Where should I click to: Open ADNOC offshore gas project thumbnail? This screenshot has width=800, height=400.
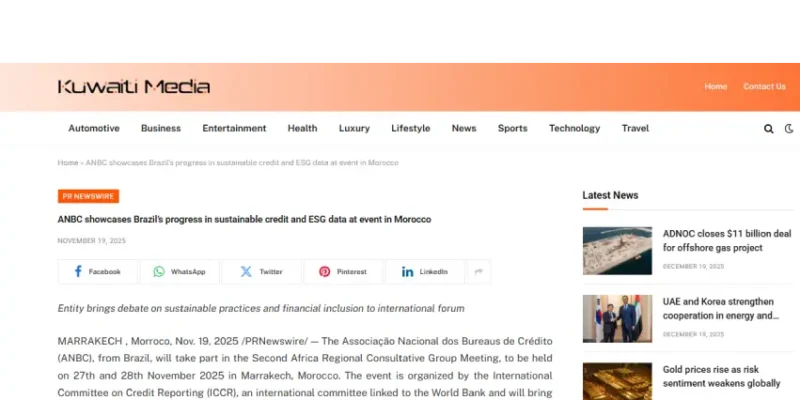pos(617,250)
